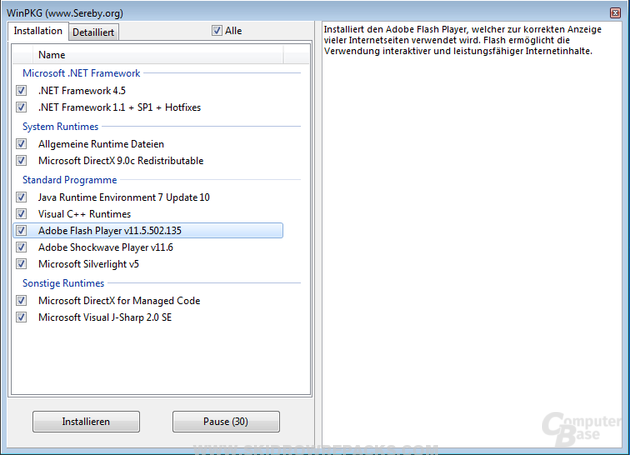Click the Installieren button
This screenshot has height=455, width=630.
(x=85, y=422)
